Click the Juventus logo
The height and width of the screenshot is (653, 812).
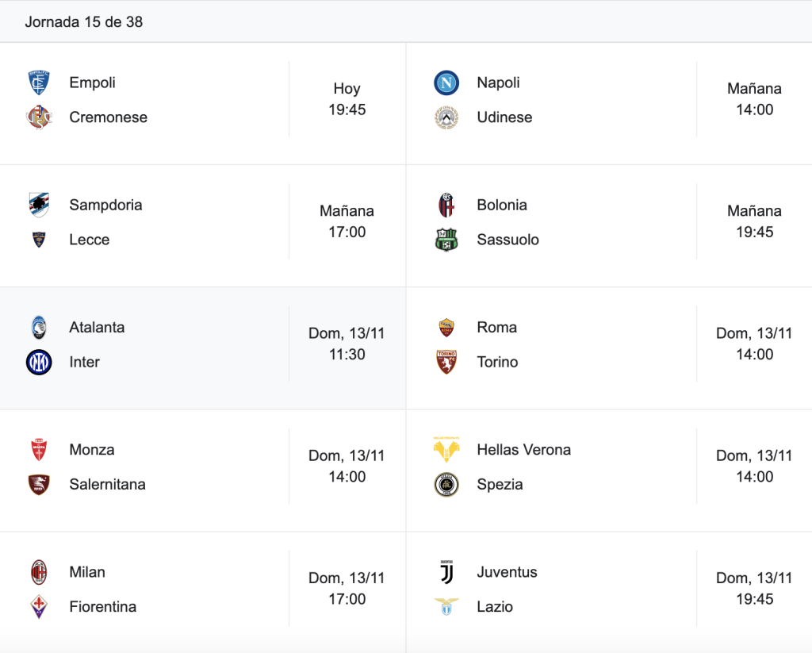tap(446, 572)
